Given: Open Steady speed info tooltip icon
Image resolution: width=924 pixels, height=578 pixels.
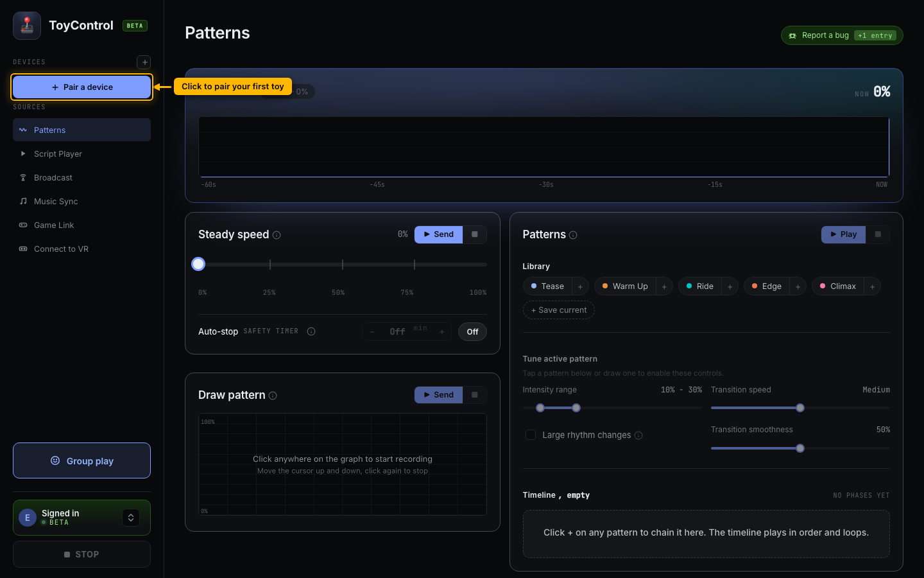Looking at the screenshot, I should click(x=277, y=235).
